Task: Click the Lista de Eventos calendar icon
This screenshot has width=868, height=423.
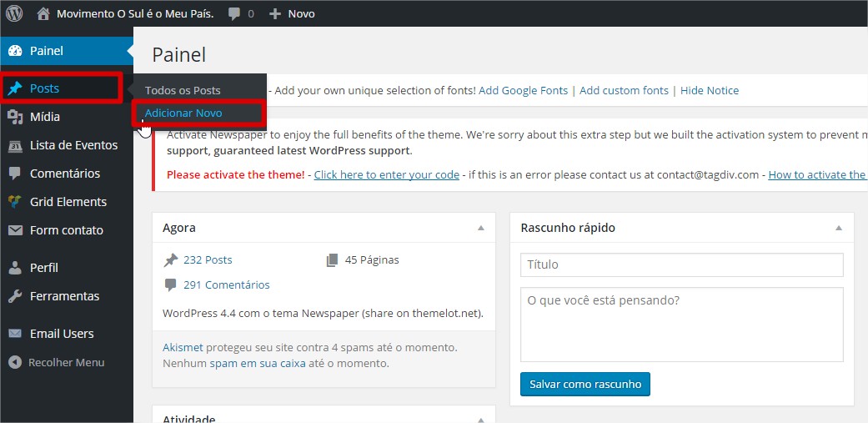Action: point(14,145)
